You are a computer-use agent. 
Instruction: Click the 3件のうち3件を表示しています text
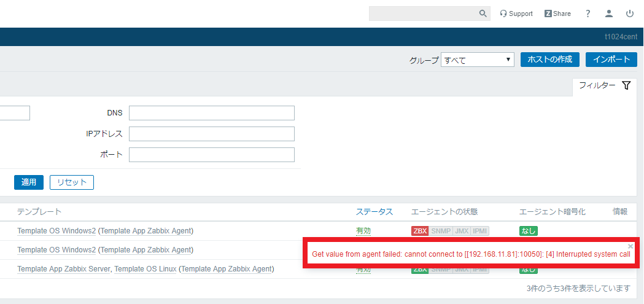[578, 289]
